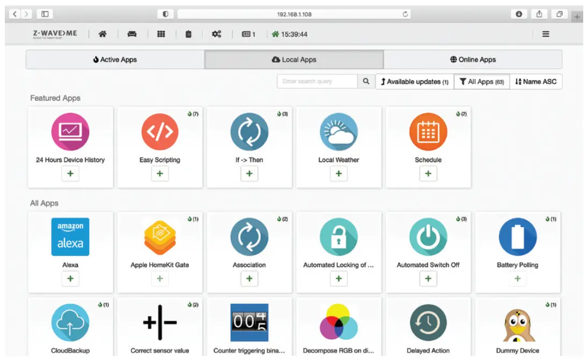Click the CloudBackup app icon
The width and height of the screenshot is (588, 364).
tap(70, 322)
